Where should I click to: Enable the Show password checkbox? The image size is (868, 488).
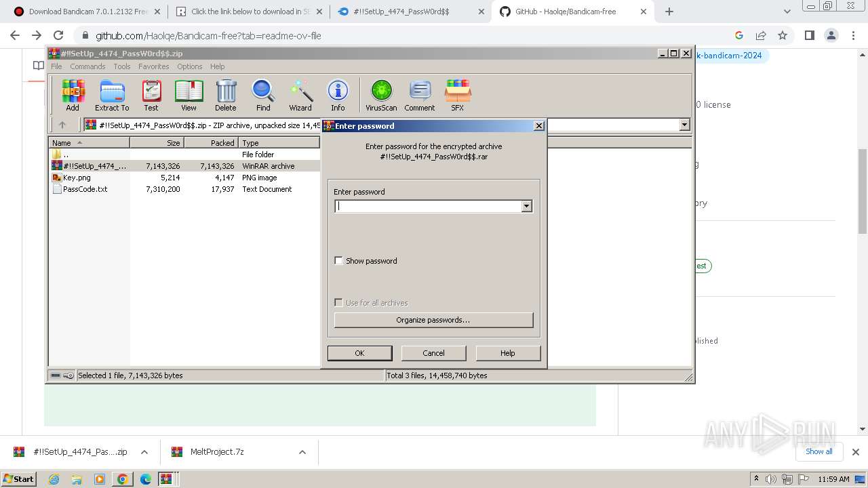click(x=339, y=261)
